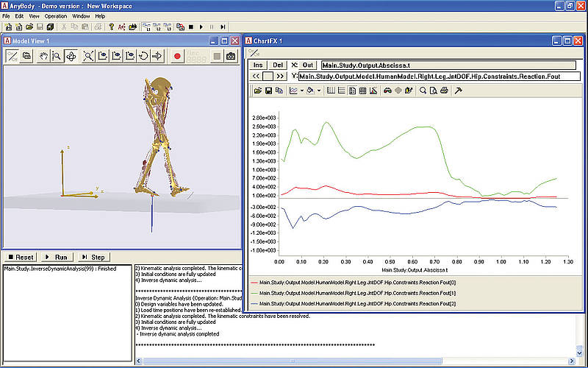The width and height of the screenshot is (588, 368).
Task: Click the blue Fout[2] legend entry
Action: click(x=354, y=303)
